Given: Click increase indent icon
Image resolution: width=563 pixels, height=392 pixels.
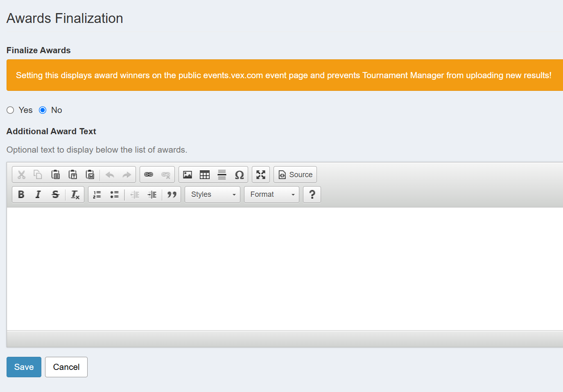Looking at the screenshot, I should pyautogui.click(x=152, y=194).
